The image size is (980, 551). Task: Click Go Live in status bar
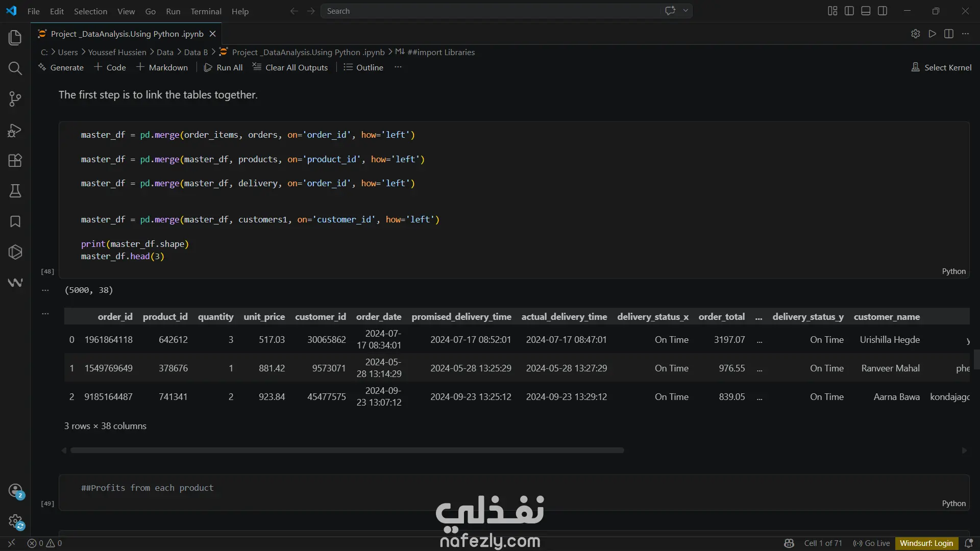coord(872,543)
